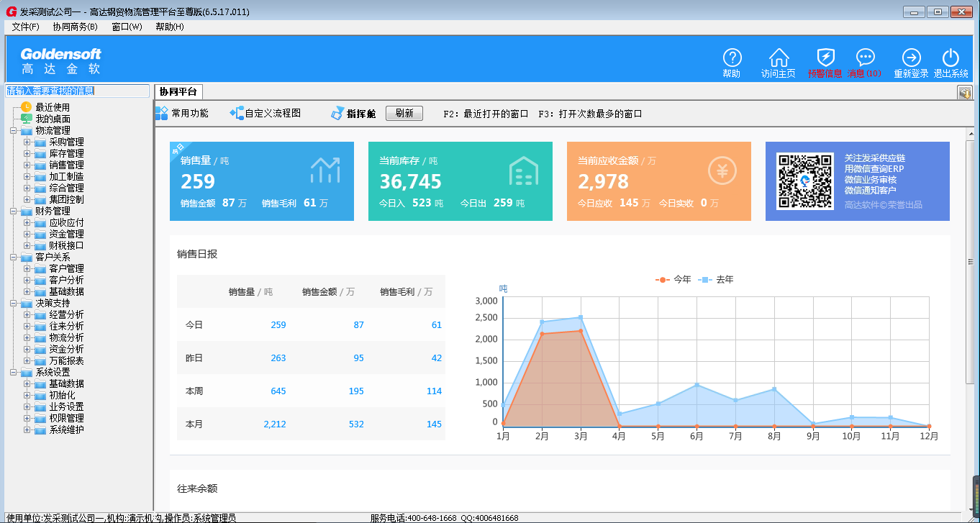Open the home page (访问主页) icon
Viewport: 980px width, 523px height.
pos(779,59)
